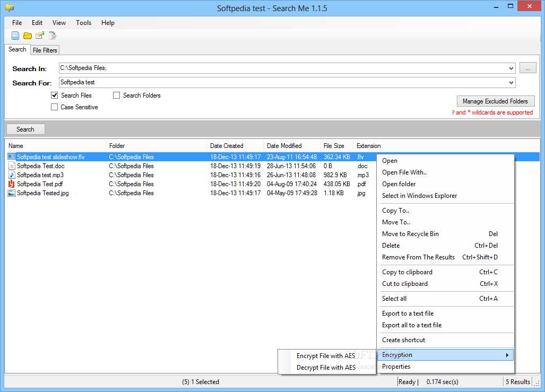Select the Softpedia test.mp3 row

coord(191,175)
